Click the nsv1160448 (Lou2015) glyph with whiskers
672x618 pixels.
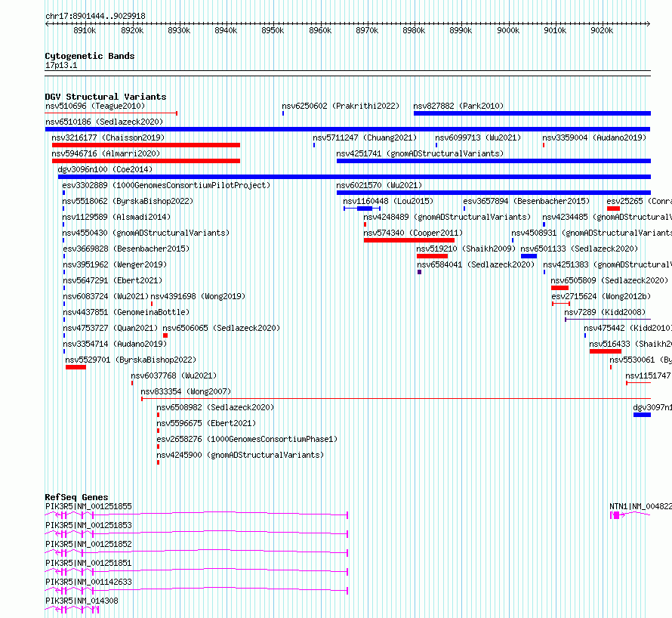pyautogui.click(x=362, y=209)
